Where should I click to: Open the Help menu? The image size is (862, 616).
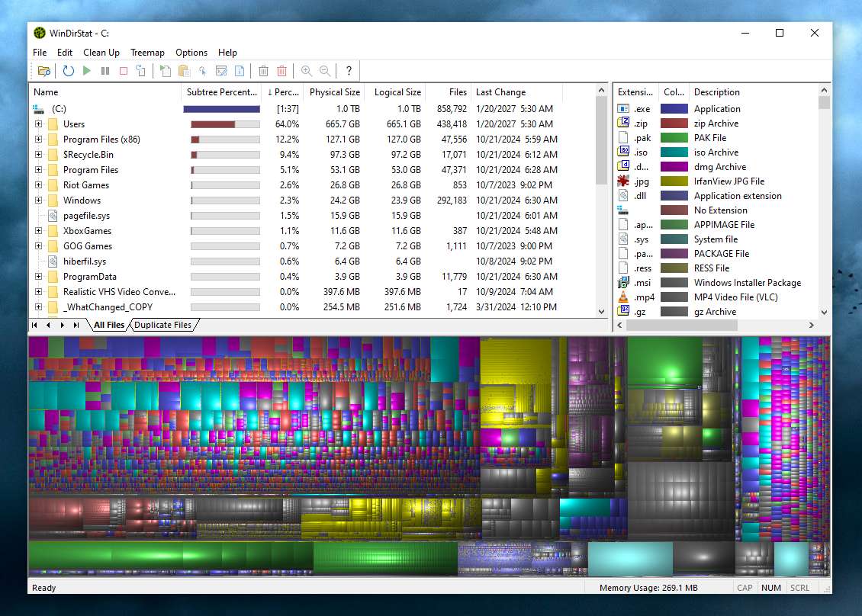coord(227,52)
